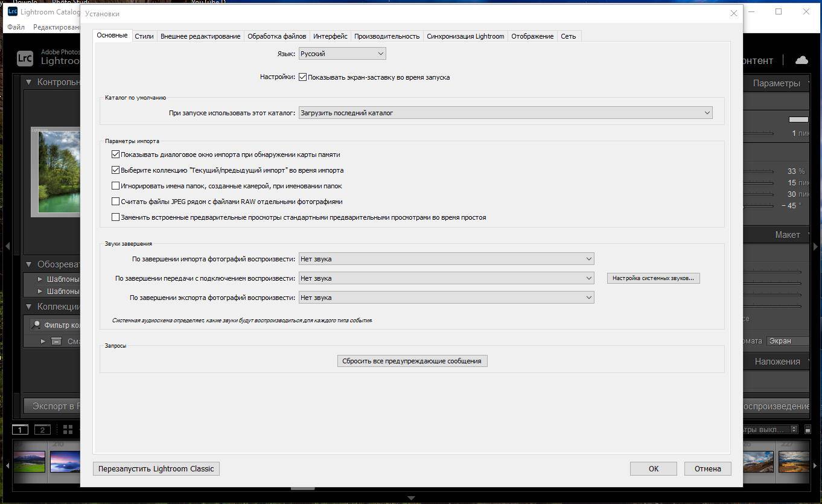The image size is (822, 504).
Task: Switch to the Отображение tab
Action: (x=532, y=36)
